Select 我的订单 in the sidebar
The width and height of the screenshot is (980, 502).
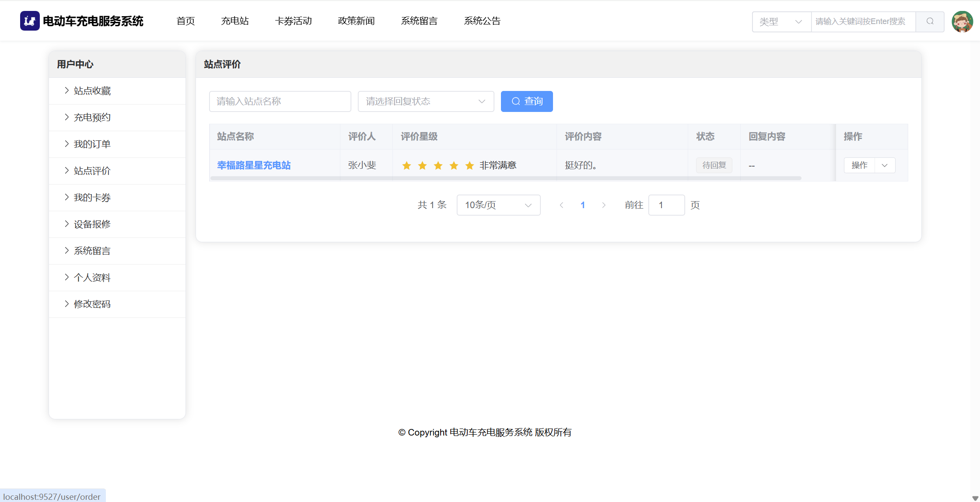(x=92, y=144)
